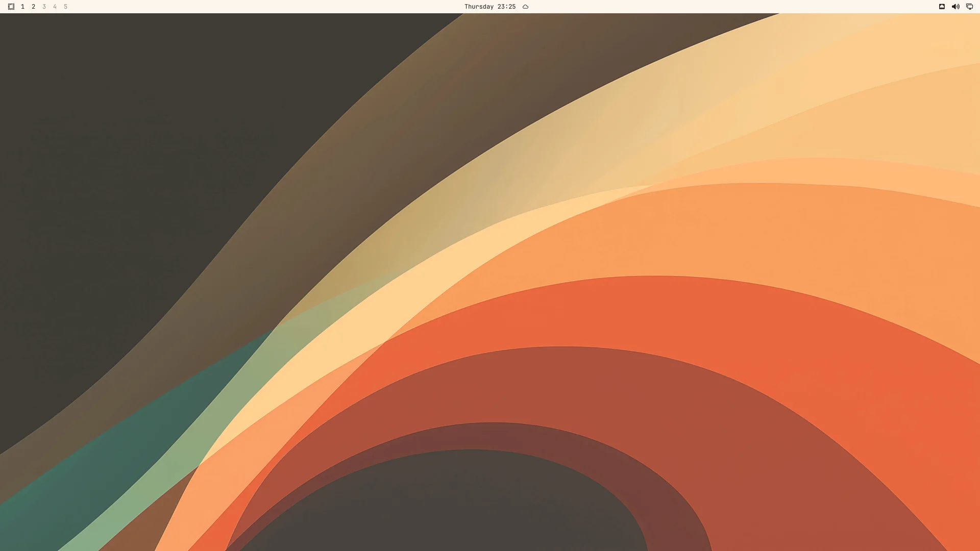
Task: Click the cloud weather icon beside clock
Action: click(525, 7)
